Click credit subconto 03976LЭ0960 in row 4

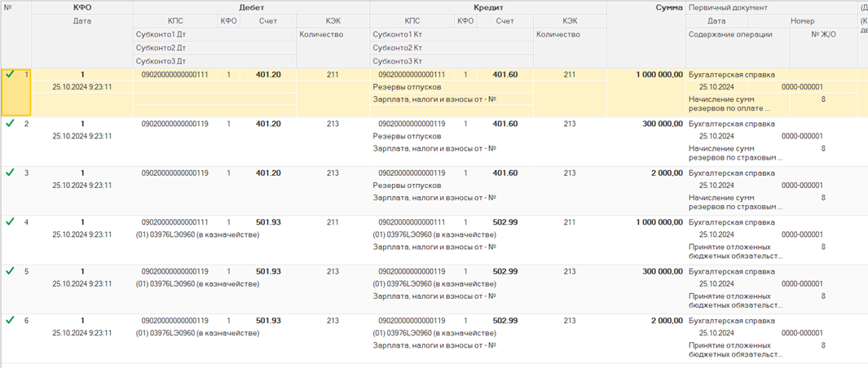[434, 234]
